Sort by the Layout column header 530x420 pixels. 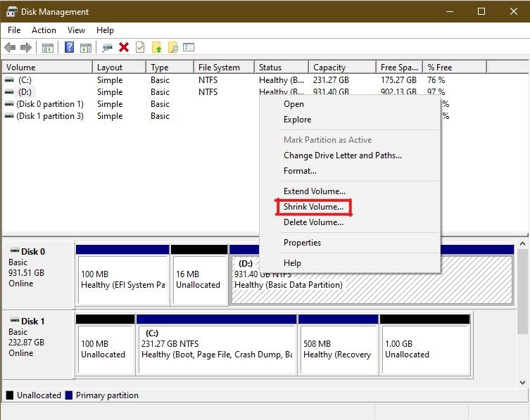pos(120,68)
